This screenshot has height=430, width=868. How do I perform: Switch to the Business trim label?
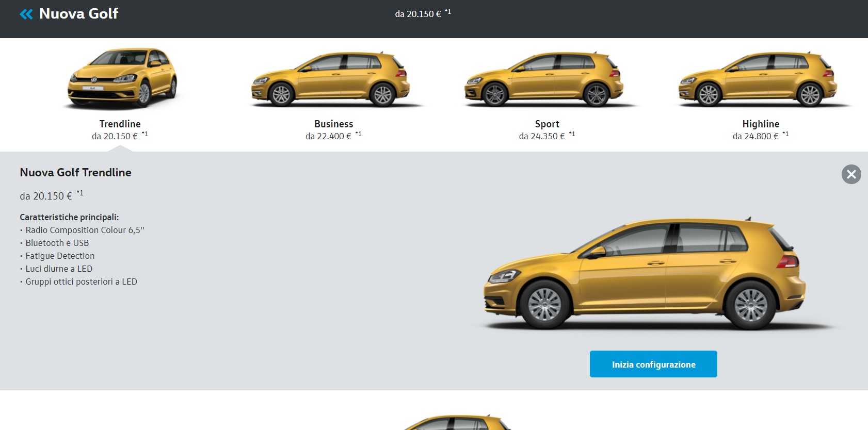coord(333,124)
